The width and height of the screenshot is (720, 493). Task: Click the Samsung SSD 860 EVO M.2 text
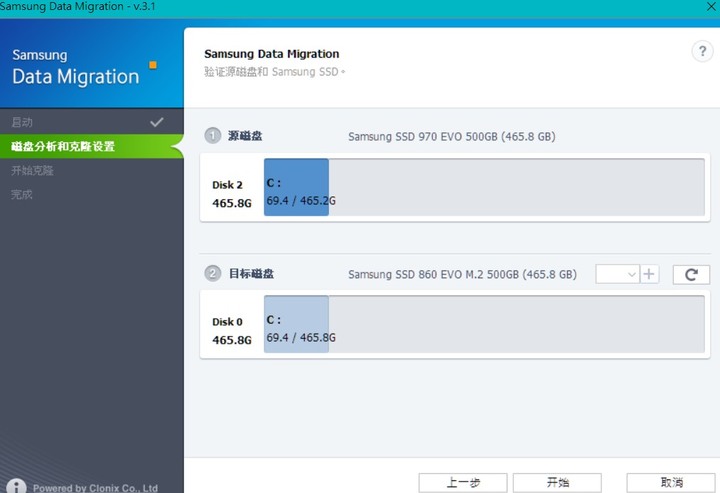[x=462, y=275]
